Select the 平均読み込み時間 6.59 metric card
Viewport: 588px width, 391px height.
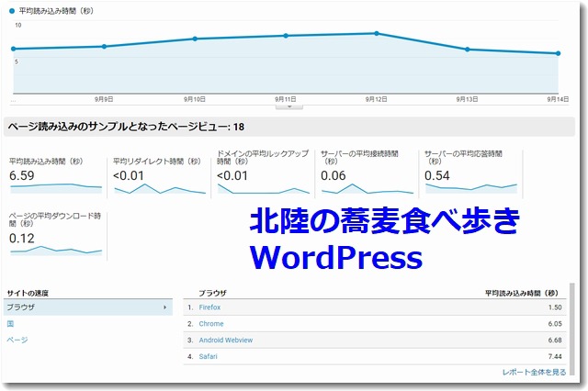coord(55,174)
